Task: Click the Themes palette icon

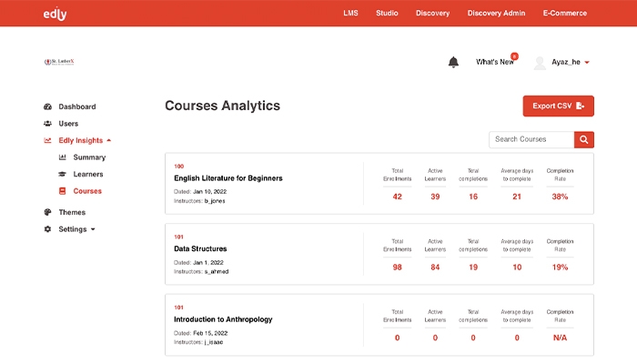Action: (x=47, y=212)
